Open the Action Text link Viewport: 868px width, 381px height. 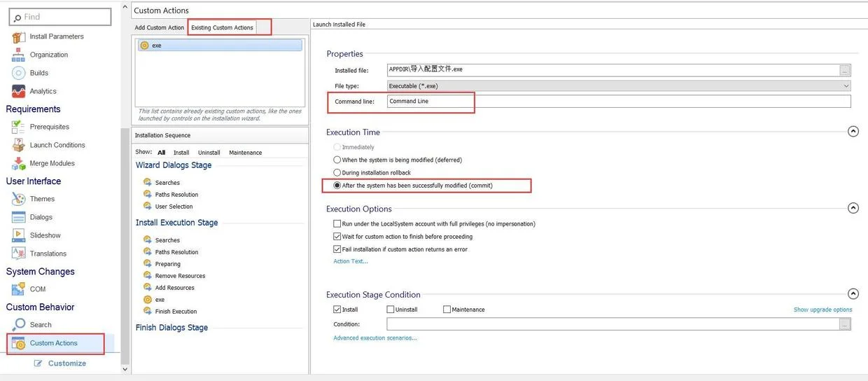point(351,261)
